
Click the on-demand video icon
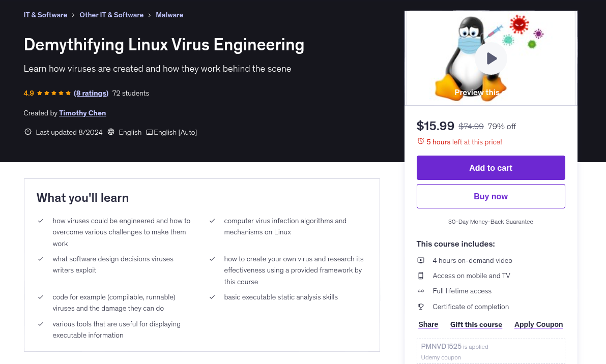tap(421, 261)
